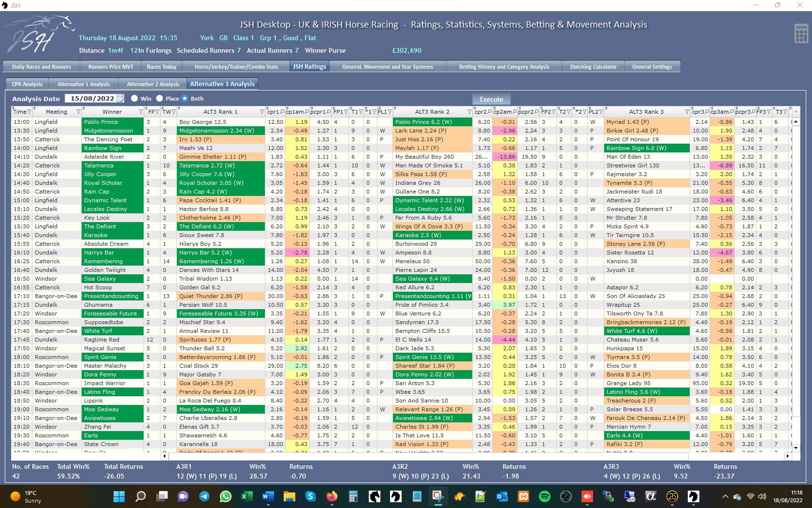Screen dimensions: 812x508
Task: Open Excel from the Windows taskbar
Action: click(x=246, y=496)
